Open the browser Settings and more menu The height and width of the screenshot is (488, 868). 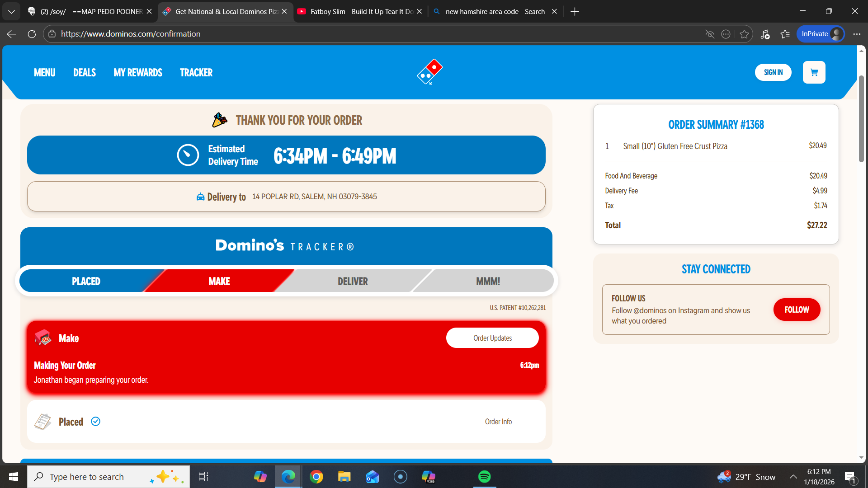(857, 34)
